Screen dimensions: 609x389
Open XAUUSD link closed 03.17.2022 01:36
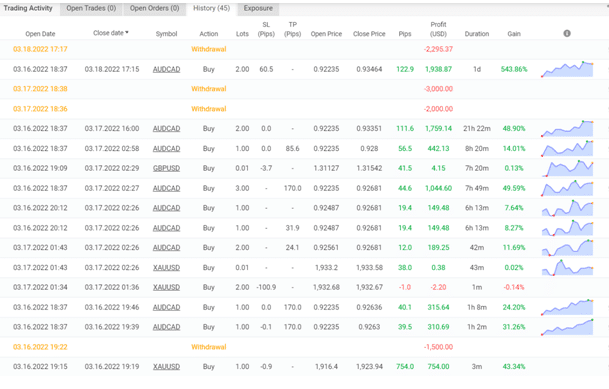point(166,287)
